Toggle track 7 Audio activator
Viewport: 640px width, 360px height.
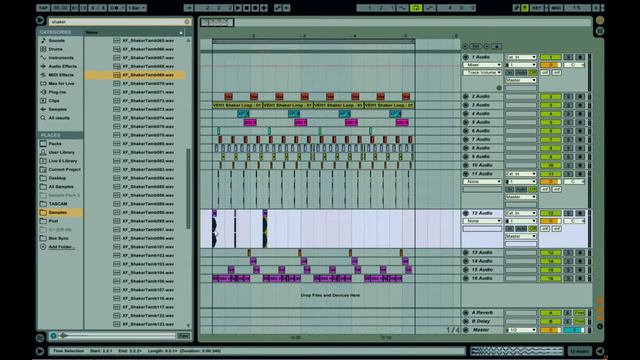(550, 139)
